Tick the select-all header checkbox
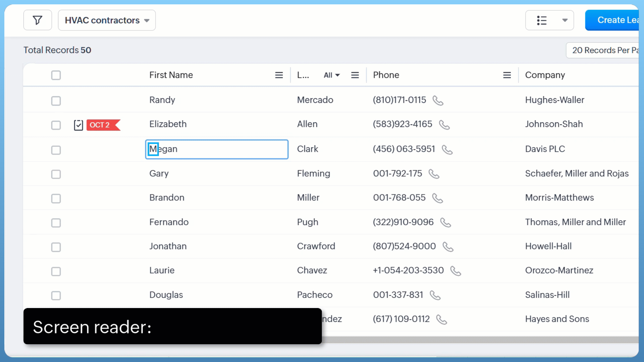The width and height of the screenshot is (644, 362). coord(56,75)
